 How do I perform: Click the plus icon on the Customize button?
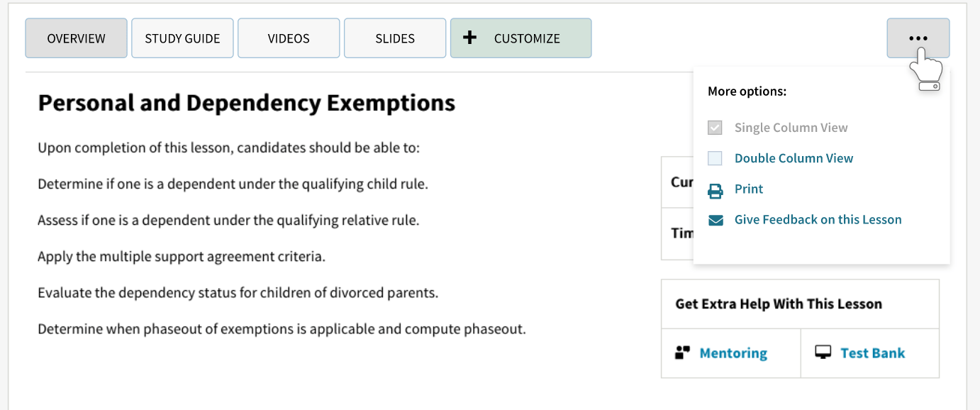point(469,38)
